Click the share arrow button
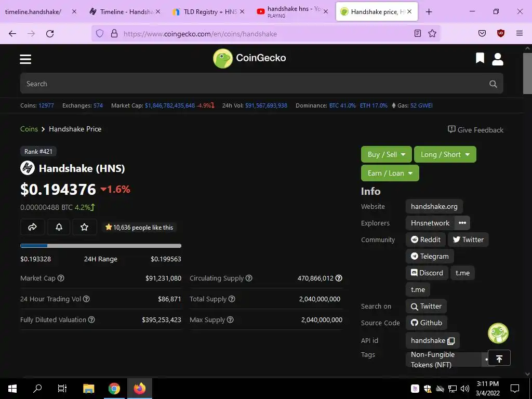532x399 pixels. 33,227
